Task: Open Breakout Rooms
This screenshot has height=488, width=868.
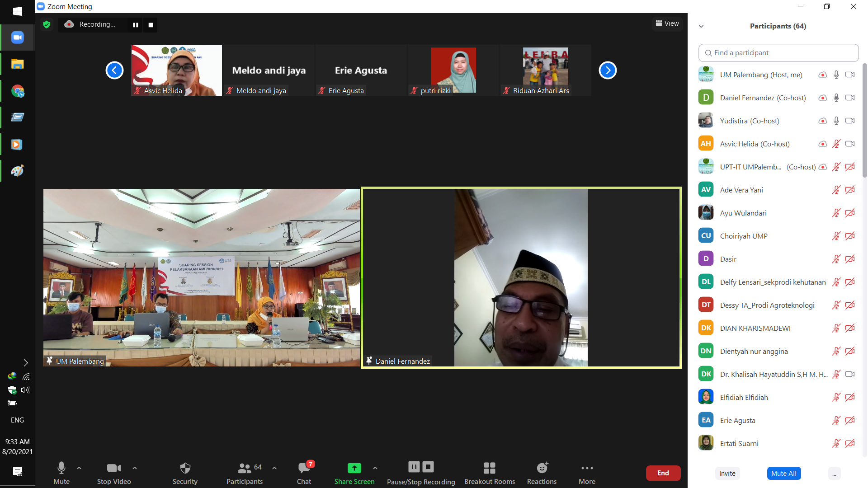Action: (489, 468)
